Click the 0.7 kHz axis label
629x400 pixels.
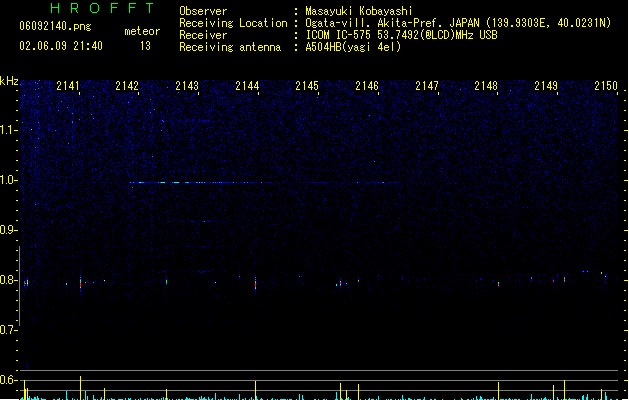pos(8,330)
